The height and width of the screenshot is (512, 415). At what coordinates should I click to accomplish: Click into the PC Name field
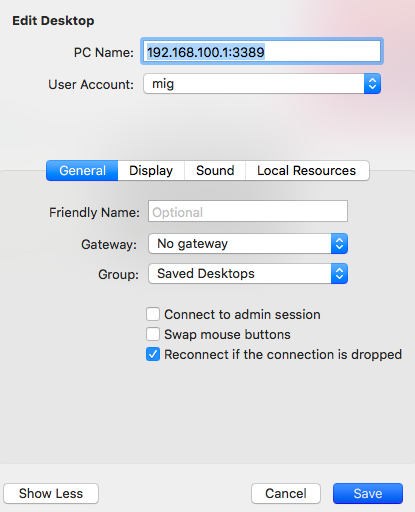click(x=262, y=51)
